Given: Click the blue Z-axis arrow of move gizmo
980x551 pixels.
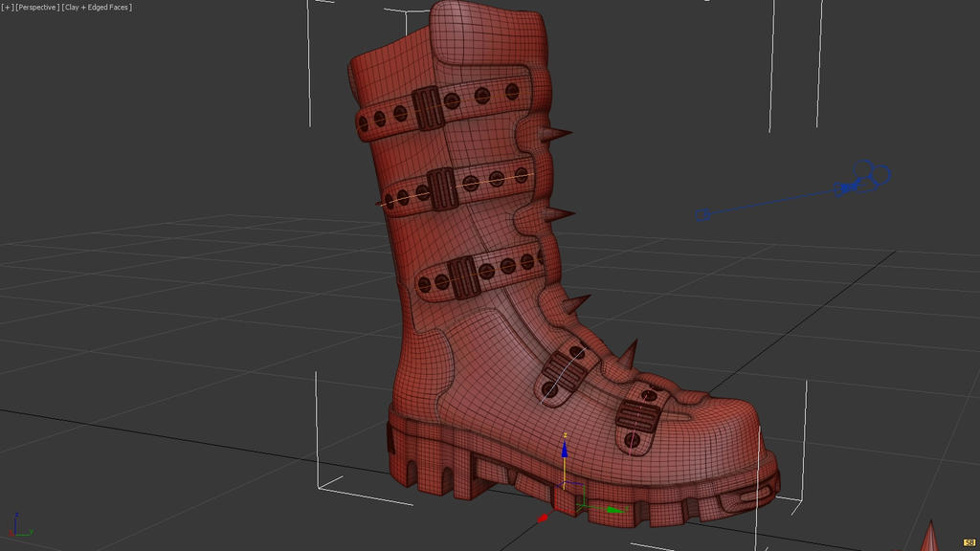Looking at the screenshot, I should tap(565, 449).
